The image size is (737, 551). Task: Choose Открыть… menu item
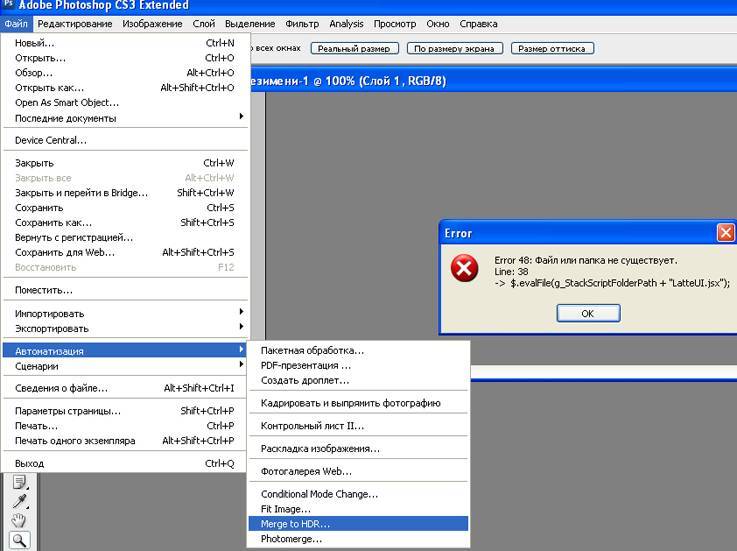click(125, 58)
